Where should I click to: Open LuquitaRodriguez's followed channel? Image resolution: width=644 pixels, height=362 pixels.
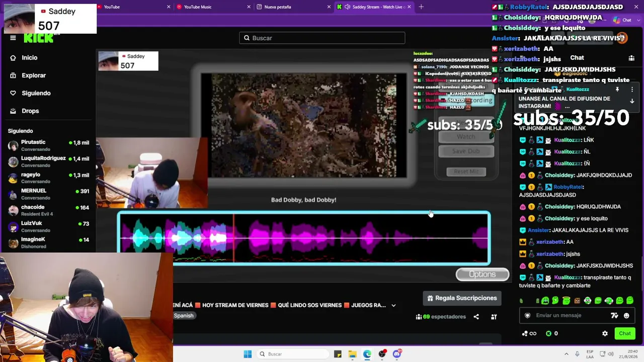pyautogui.click(x=48, y=161)
